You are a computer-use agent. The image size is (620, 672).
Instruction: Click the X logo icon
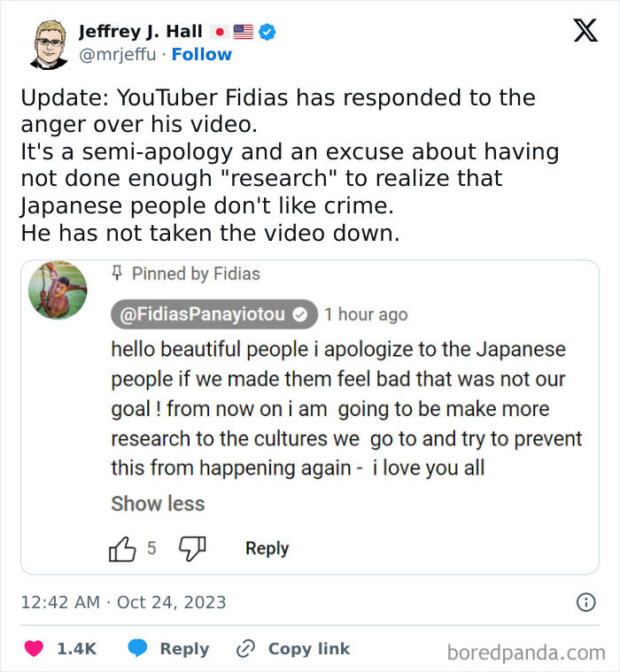(x=585, y=33)
